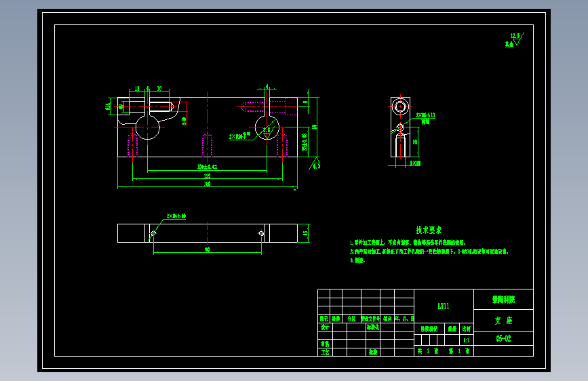Click the 6.3 surface roughness symbol
This screenshot has width=588, height=381.
point(315,164)
